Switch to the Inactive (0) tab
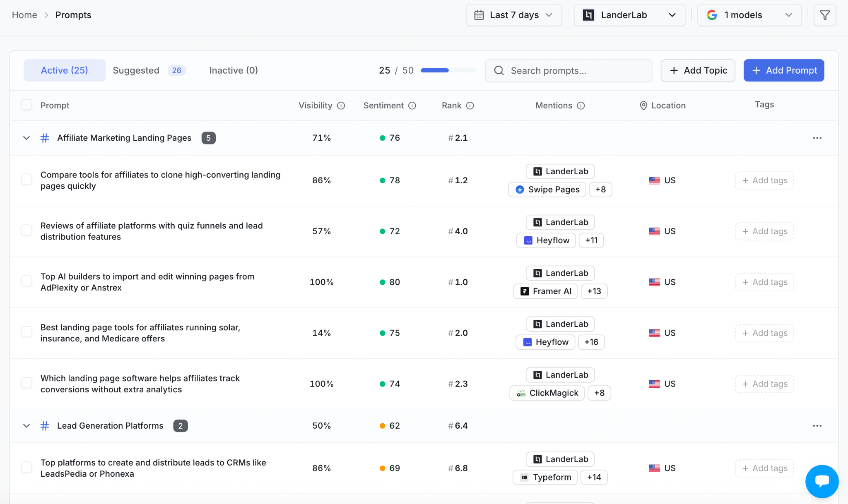This screenshot has height=504, width=848. pyautogui.click(x=234, y=70)
